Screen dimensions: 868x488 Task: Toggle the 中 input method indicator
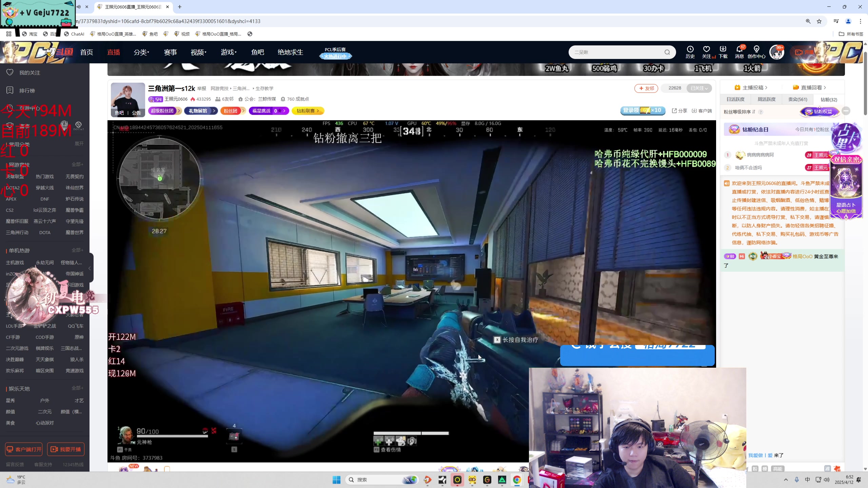808,480
